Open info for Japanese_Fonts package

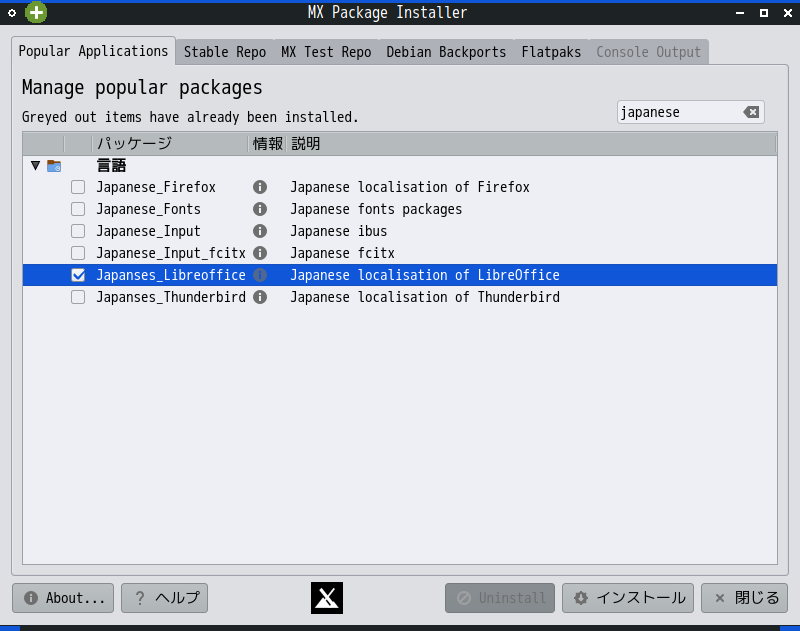tap(260, 209)
